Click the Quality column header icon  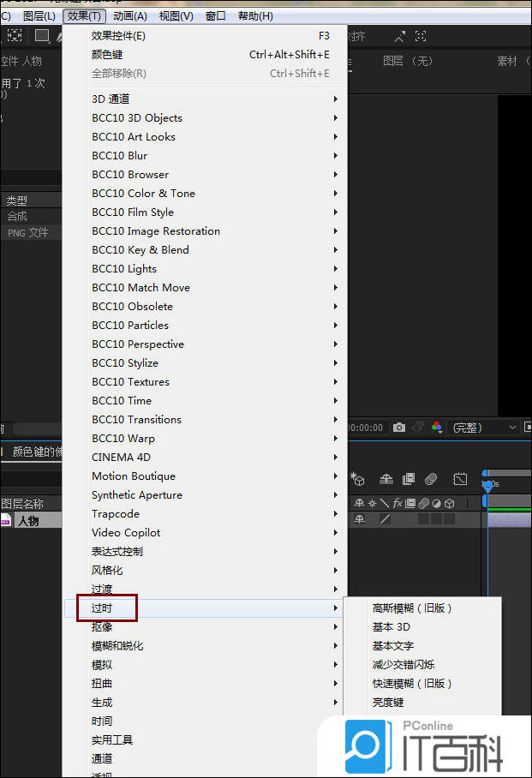tap(385, 504)
